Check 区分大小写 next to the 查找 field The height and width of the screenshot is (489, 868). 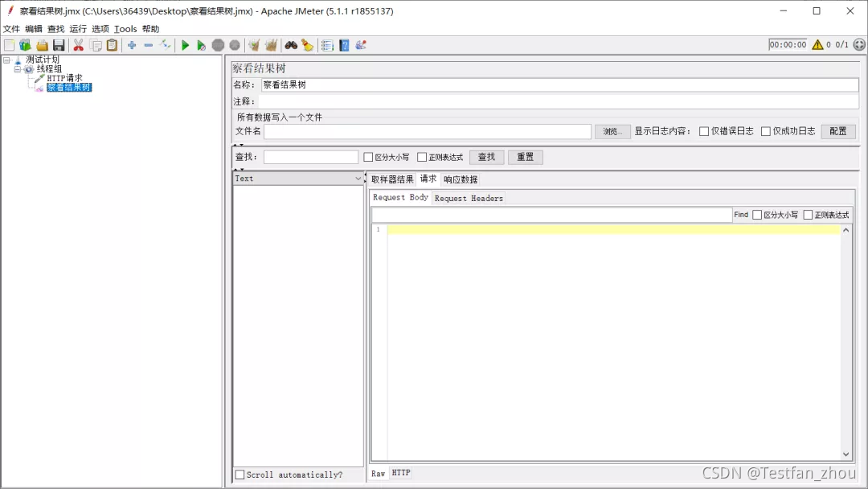click(x=368, y=158)
